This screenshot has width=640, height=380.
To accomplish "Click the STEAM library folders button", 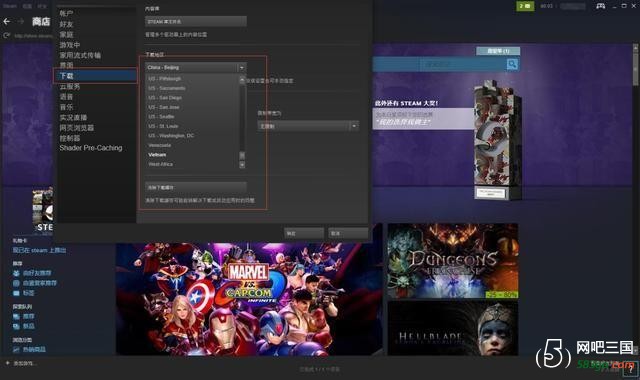I will [196, 21].
